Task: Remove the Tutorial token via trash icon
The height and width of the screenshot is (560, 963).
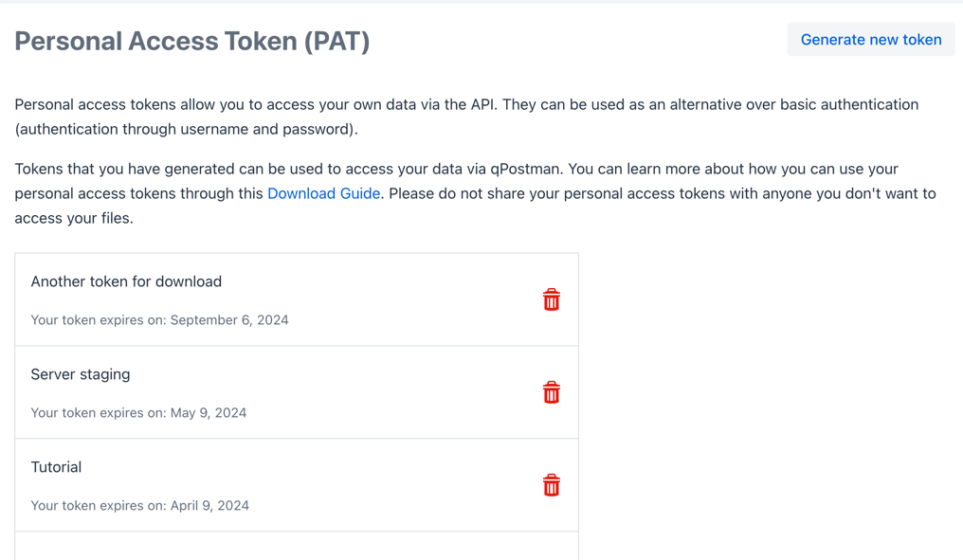Action: coord(551,485)
